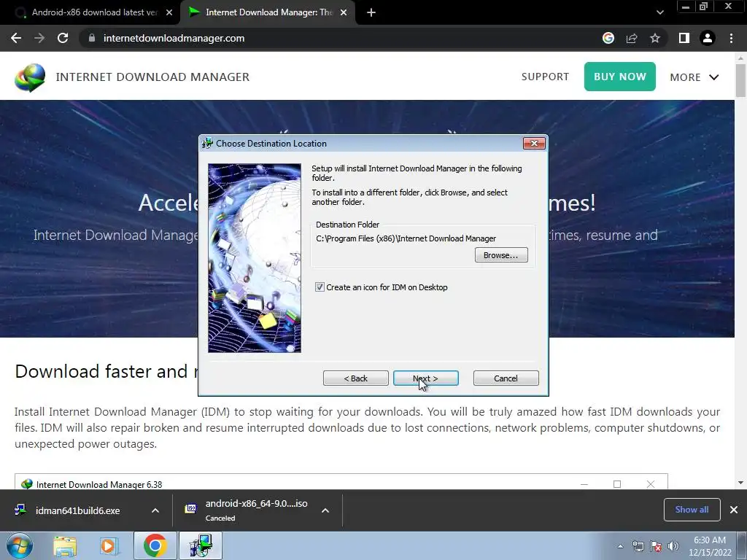The image size is (747, 560).
Task: Open File Explorer from taskbar
Action: pos(65,545)
